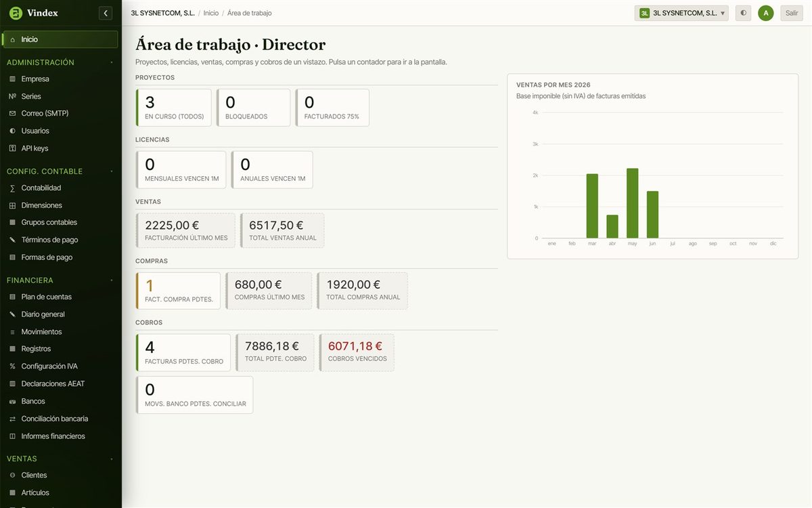Image resolution: width=812 pixels, height=508 pixels.
Task: Open the Conciliación bancaria menu entry
Action: (60, 419)
